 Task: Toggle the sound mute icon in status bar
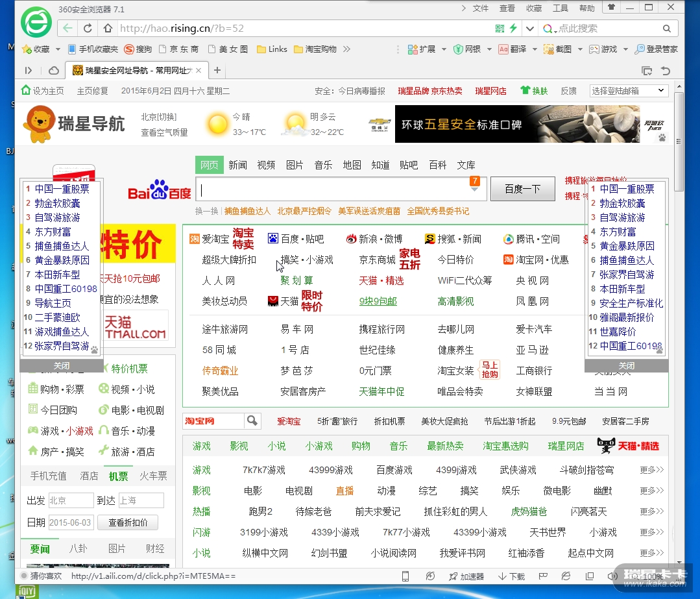coord(614,576)
